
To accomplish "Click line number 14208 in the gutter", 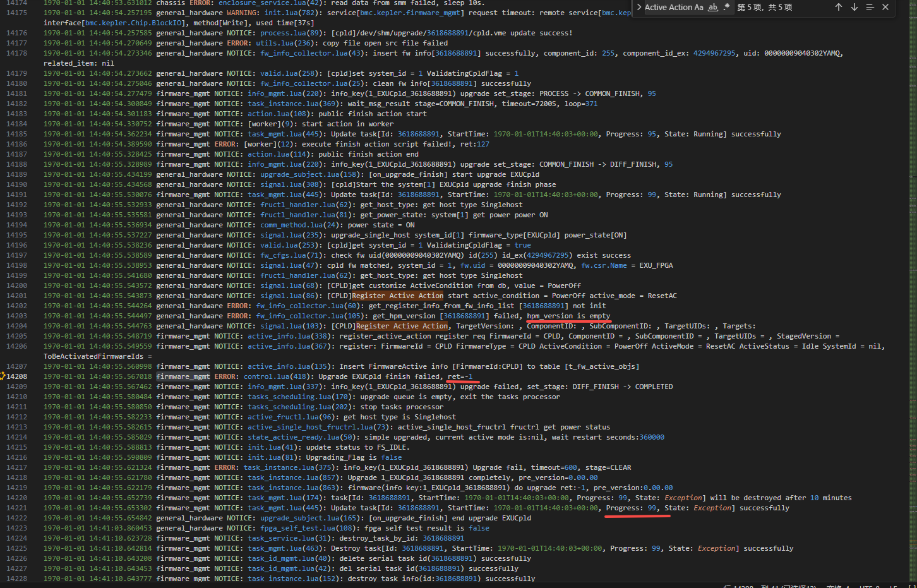I will (16, 376).
